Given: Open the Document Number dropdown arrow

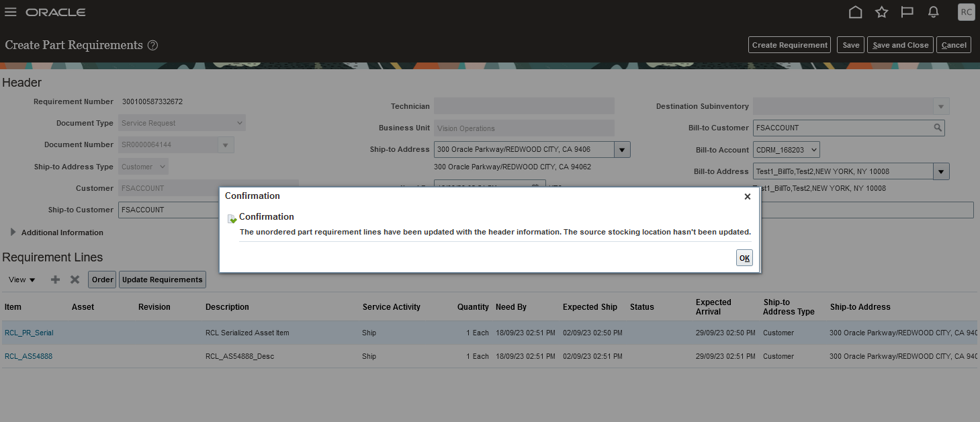Looking at the screenshot, I should [225, 145].
